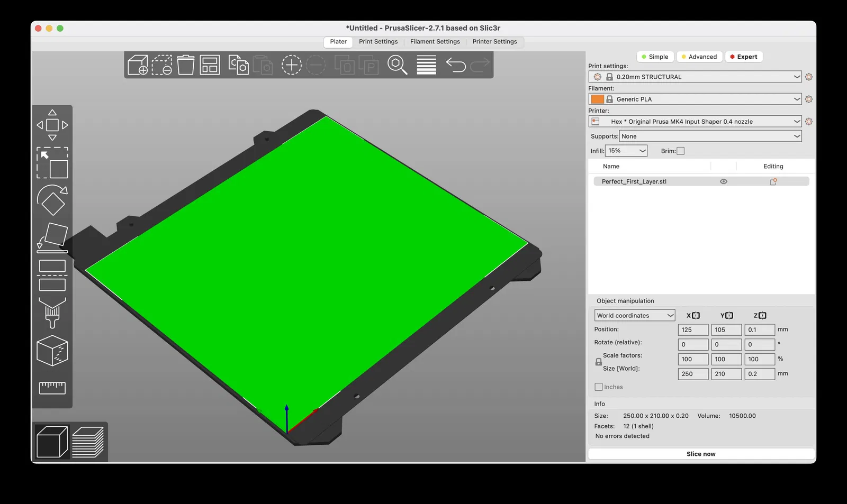847x504 pixels.
Task: Click the Slice now button
Action: 701,454
